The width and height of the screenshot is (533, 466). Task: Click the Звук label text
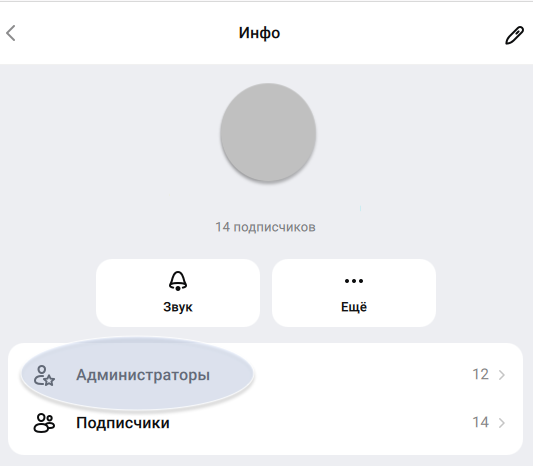[x=178, y=307]
